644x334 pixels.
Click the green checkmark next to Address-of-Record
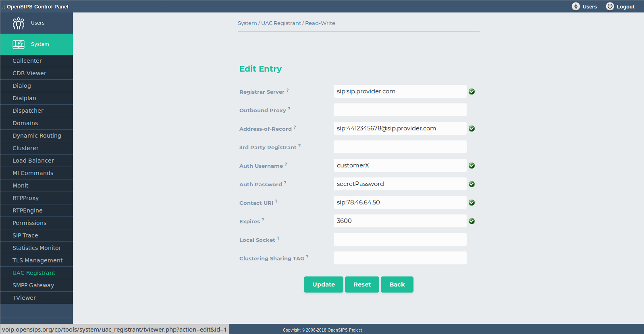click(472, 129)
